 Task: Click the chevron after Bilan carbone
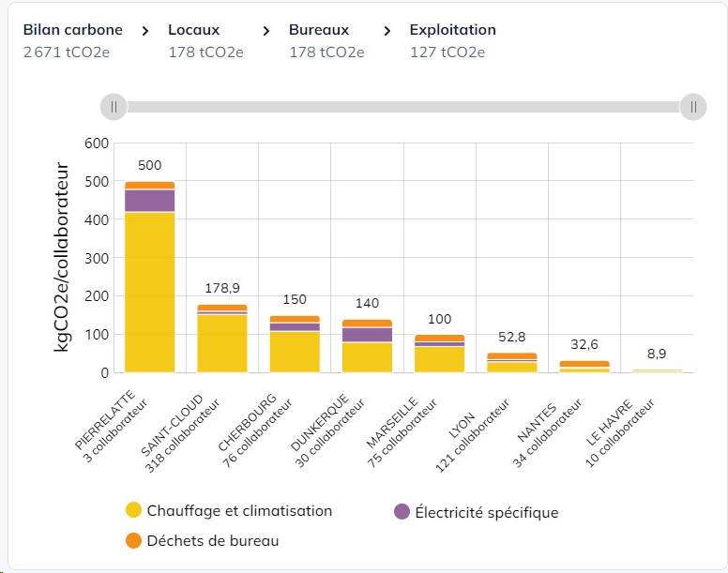tap(145, 31)
